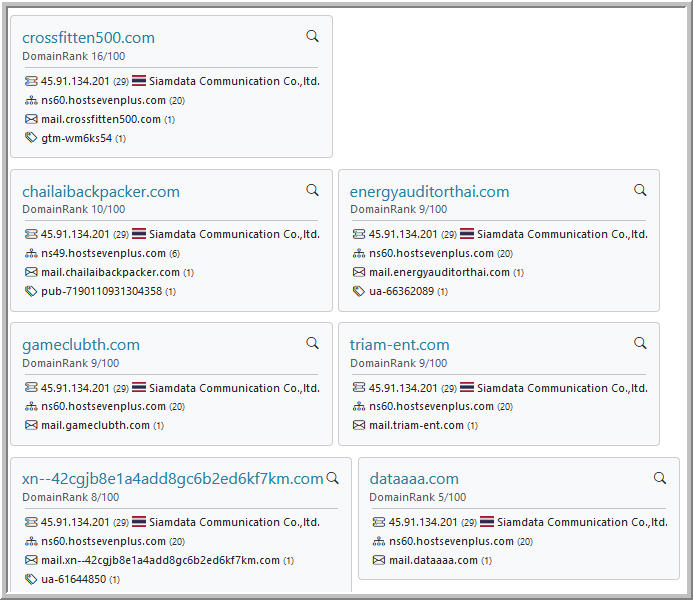Click ns60.hostsevenplus.com in gameclubth.com card
This screenshot has width=693, height=600.
click(x=103, y=406)
